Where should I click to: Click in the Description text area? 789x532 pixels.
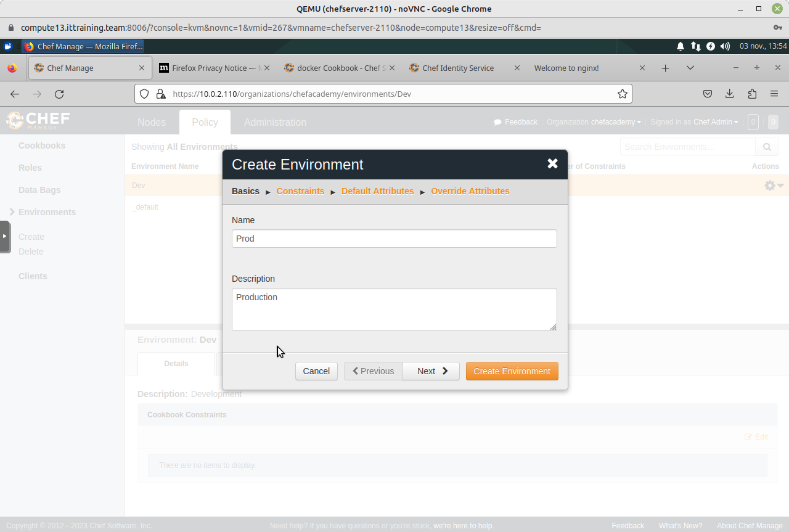(x=394, y=309)
